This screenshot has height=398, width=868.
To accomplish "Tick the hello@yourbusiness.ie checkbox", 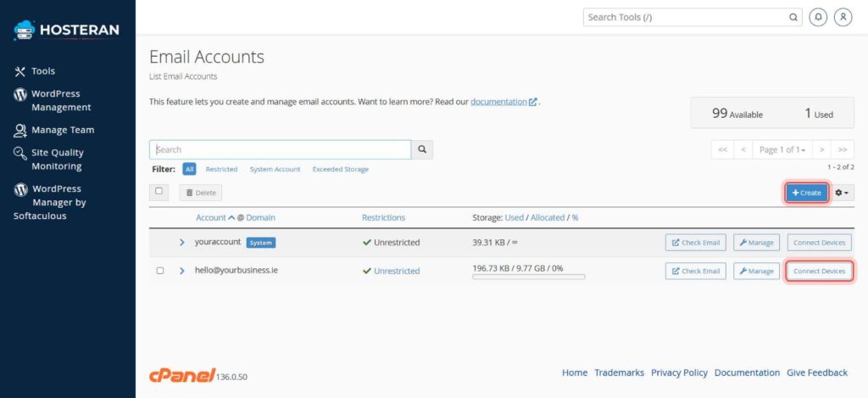I will pos(160,271).
